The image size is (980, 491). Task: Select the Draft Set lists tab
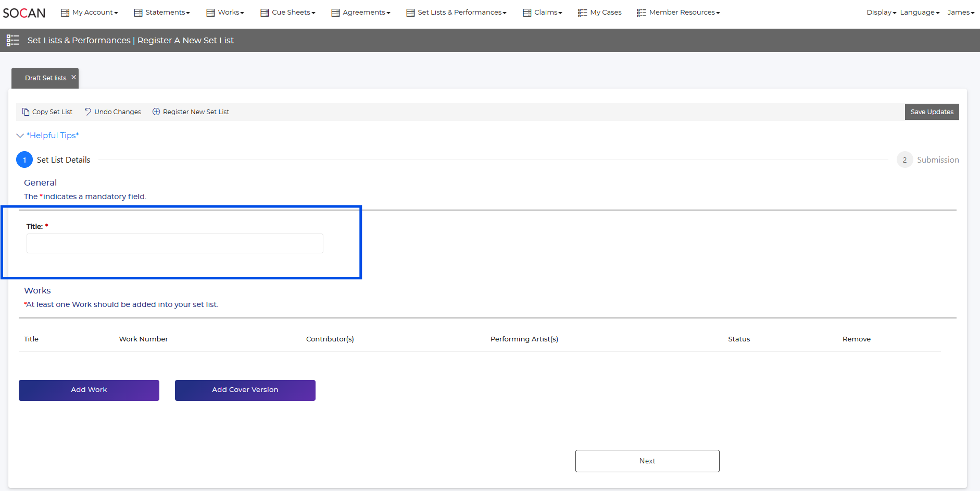45,78
